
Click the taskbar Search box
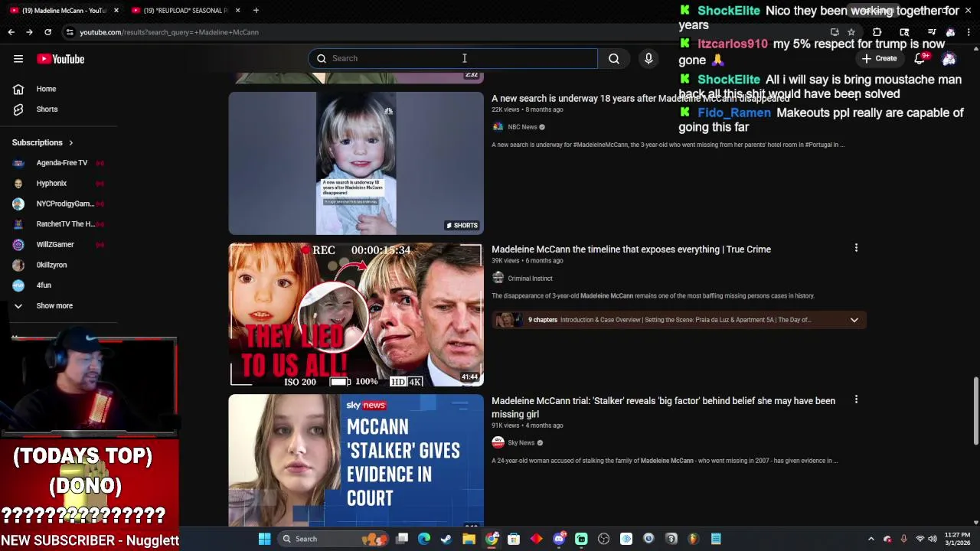(334, 539)
